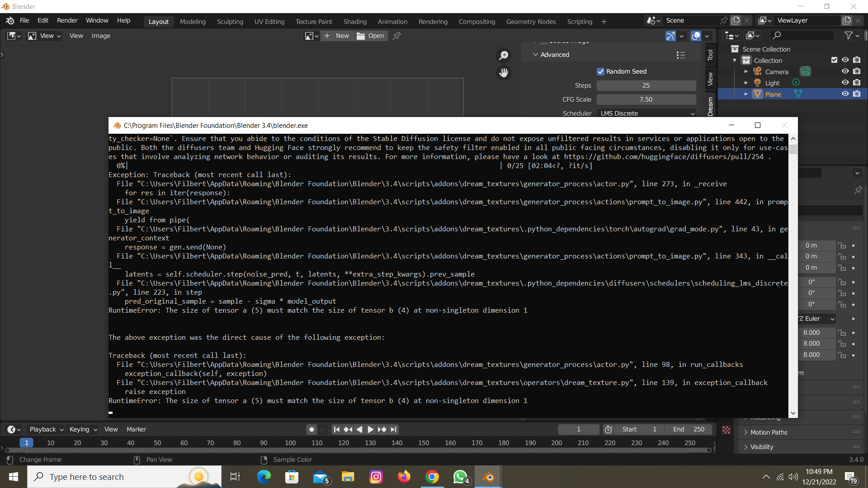Click the auto keying record dot
The width and height of the screenshot is (868, 488).
click(311, 429)
